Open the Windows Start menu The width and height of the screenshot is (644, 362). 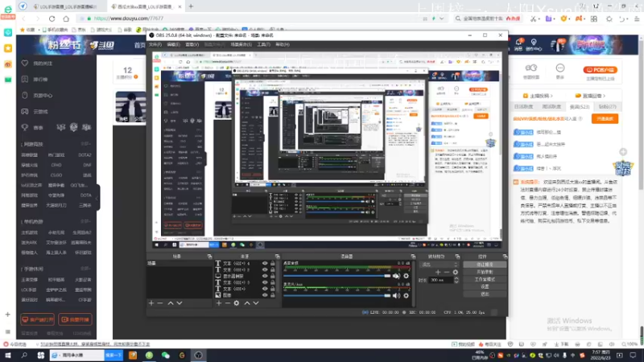coord(8,356)
